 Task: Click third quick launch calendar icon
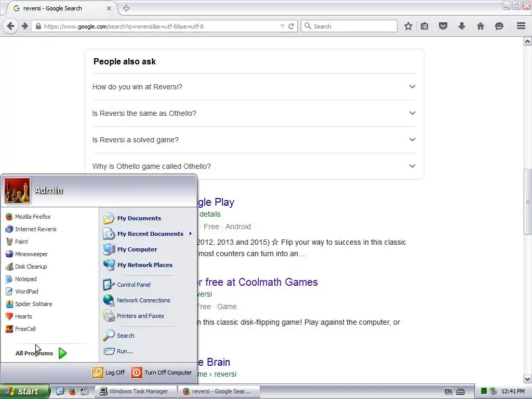pos(85,391)
